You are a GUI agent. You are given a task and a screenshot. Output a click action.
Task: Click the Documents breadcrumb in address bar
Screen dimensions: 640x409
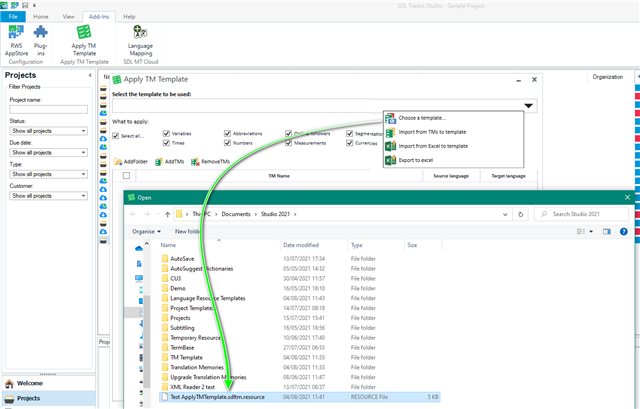pyautogui.click(x=236, y=214)
